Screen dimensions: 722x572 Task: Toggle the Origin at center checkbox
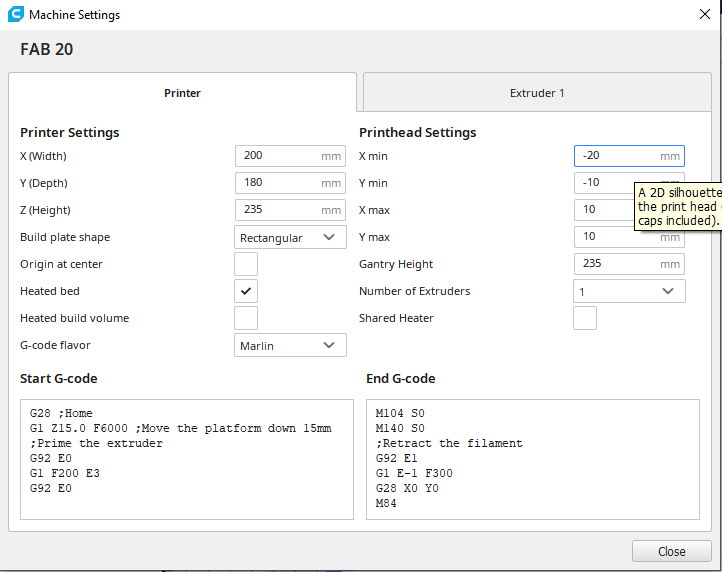pyautogui.click(x=246, y=264)
